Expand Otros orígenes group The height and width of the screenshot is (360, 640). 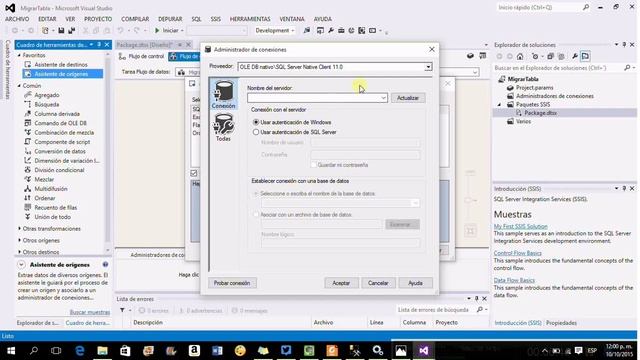pos(19,240)
